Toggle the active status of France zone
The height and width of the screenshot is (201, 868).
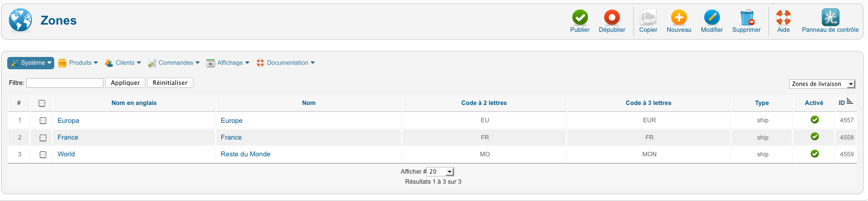click(x=814, y=137)
